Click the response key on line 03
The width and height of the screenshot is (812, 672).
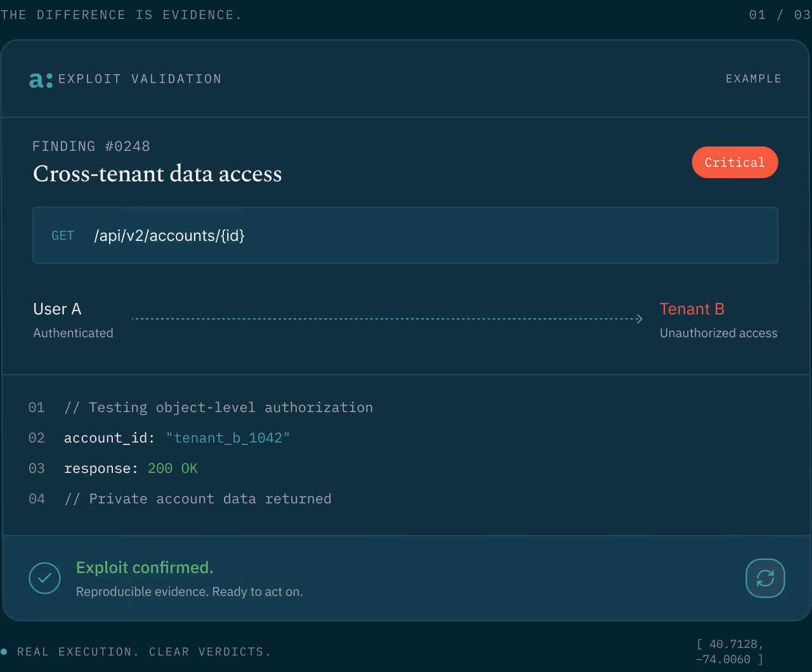101,468
